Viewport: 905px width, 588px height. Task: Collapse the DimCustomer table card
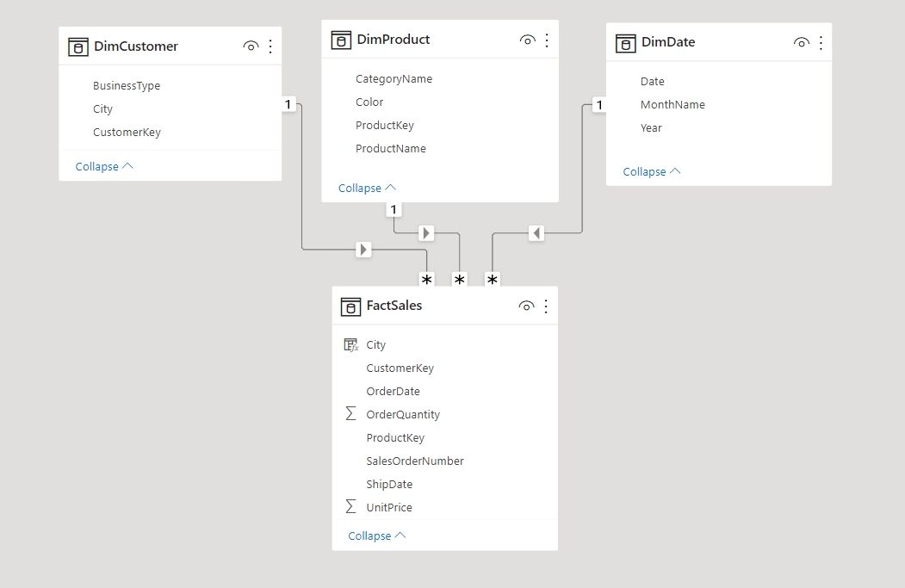(104, 166)
